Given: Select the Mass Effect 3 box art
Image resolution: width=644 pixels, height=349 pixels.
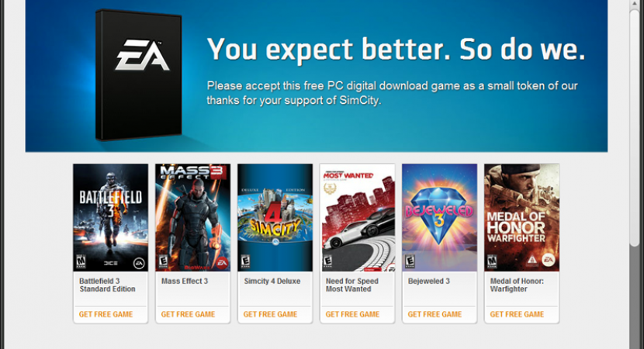Looking at the screenshot, I should 192,218.
